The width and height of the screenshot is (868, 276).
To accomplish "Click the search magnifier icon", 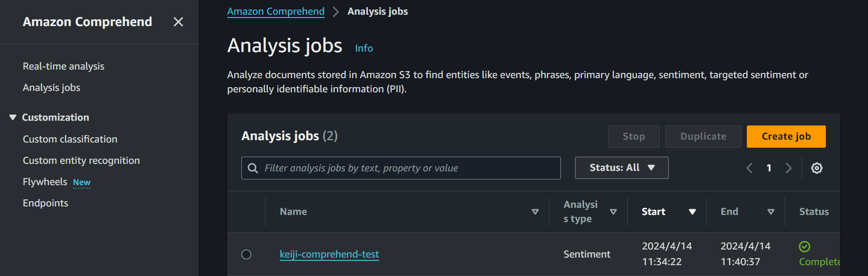I will (253, 168).
